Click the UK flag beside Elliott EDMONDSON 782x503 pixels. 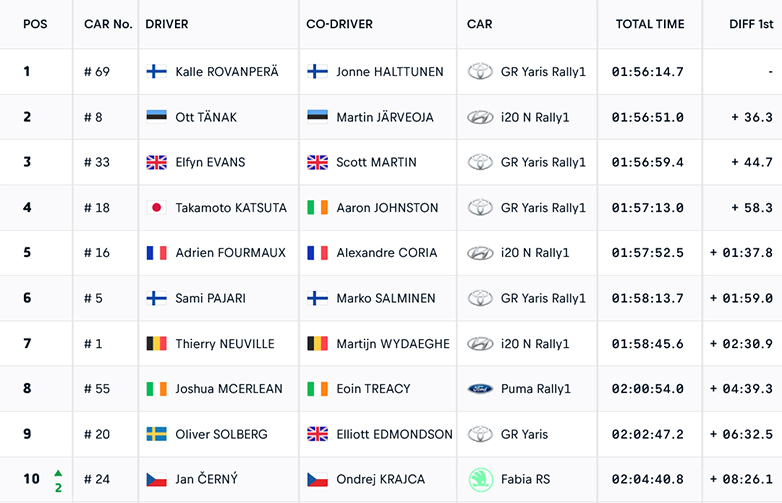coord(317,434)
